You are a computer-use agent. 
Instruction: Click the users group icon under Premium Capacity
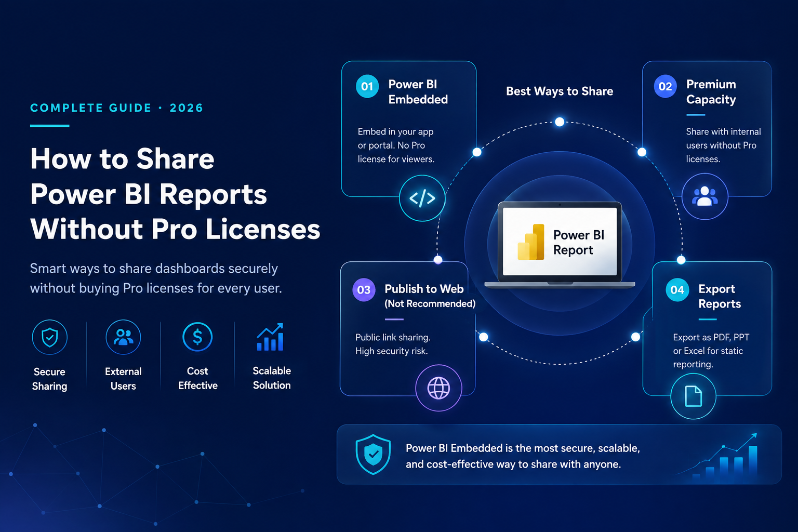704,196
